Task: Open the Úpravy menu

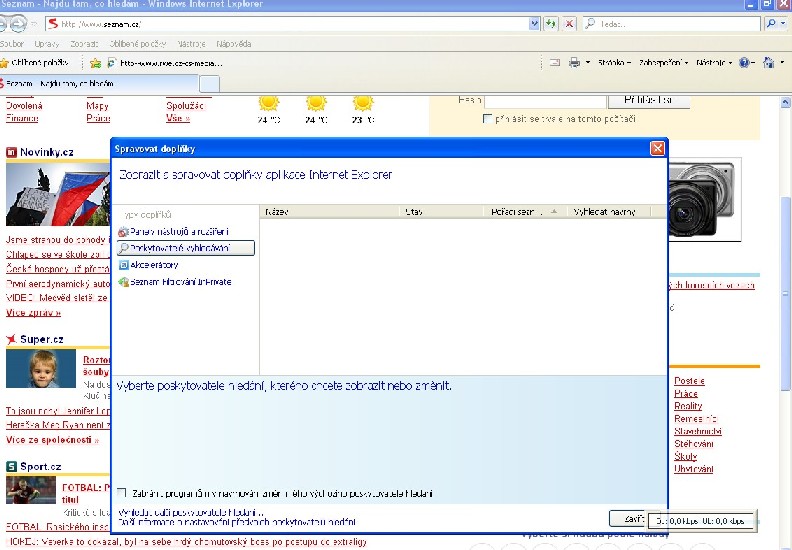Action: click(47, 44)
